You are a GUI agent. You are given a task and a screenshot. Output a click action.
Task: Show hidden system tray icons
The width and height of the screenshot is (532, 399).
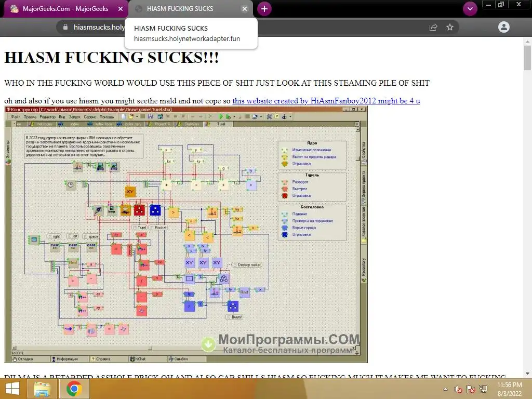click(445, 389)
